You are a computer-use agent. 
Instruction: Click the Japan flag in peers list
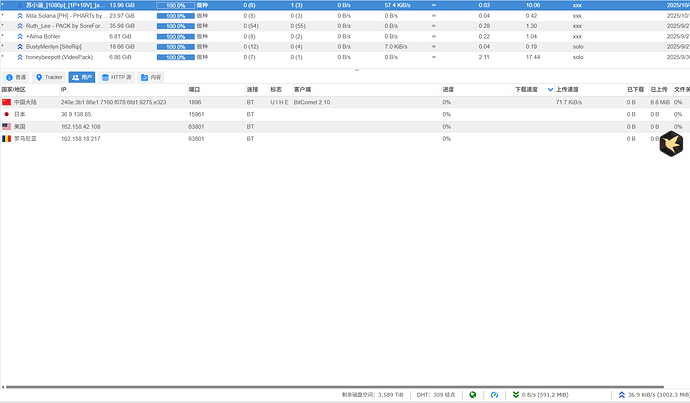point(7,115)
